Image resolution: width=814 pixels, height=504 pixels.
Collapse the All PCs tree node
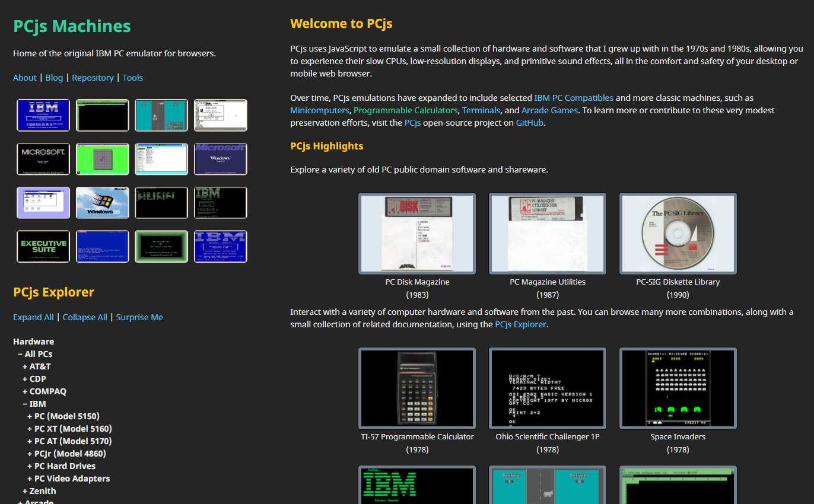point(35,354)
